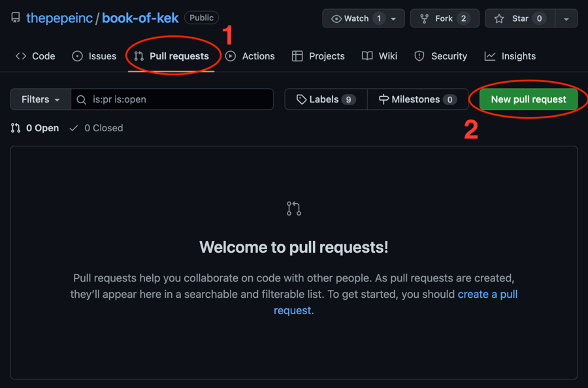Image resolution: width=588 pixels, height=388 pixels.
Task: Show 0 Closed pull requests
Action: pos(97,128)
